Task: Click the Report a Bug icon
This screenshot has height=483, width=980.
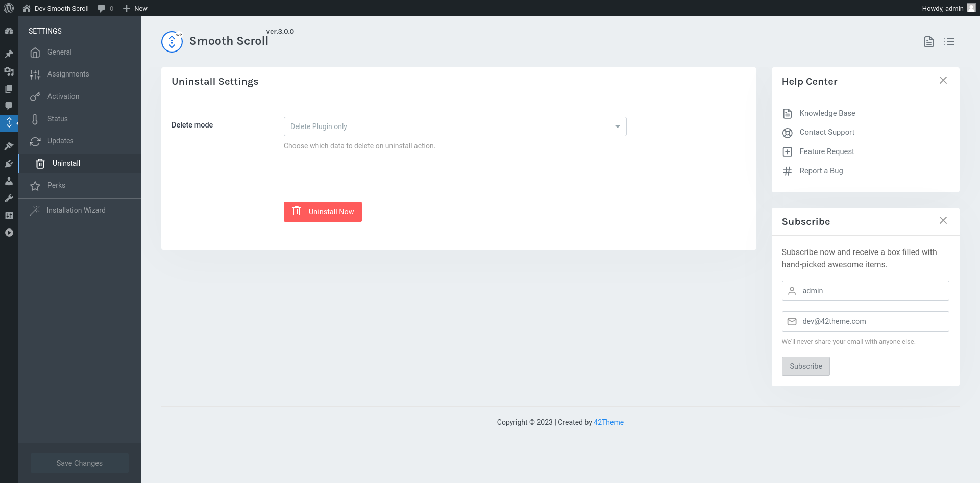Action: coord(787,171)
